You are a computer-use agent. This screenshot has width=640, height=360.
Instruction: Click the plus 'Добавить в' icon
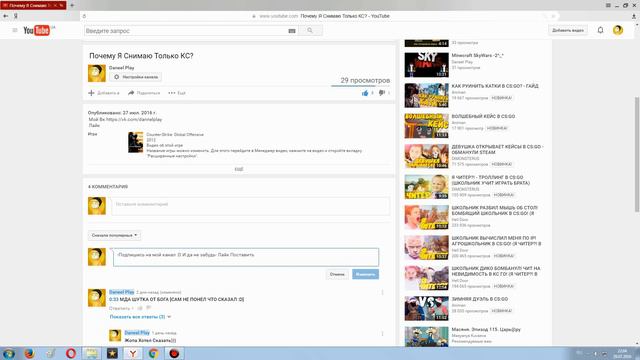tap(91, 93)
